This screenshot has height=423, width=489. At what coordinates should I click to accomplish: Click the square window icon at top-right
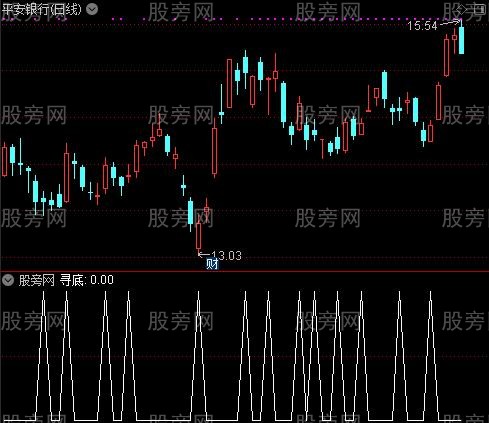(x=480, y=9)
